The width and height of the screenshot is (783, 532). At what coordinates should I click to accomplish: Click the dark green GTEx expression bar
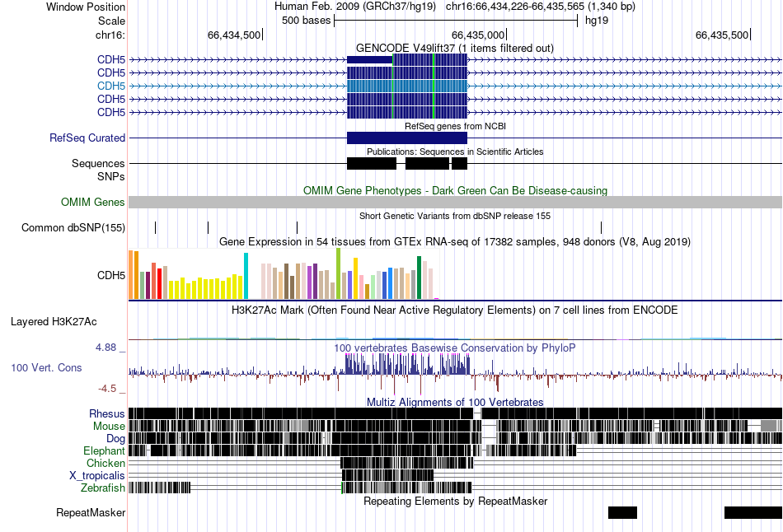coord(419,278)
